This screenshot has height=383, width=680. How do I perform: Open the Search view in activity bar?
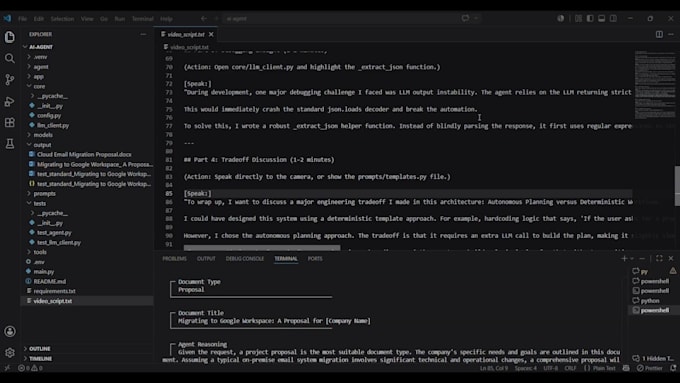coord(10,58)
